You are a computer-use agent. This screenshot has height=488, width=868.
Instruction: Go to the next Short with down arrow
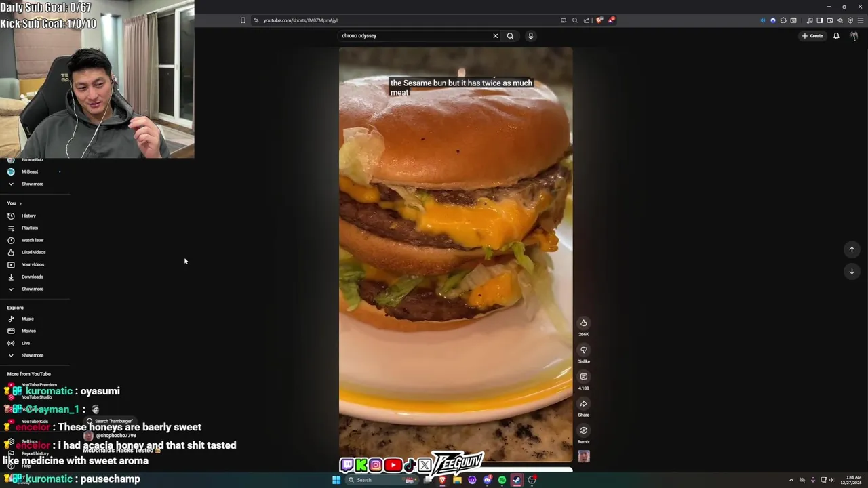[x=852, y=271]
